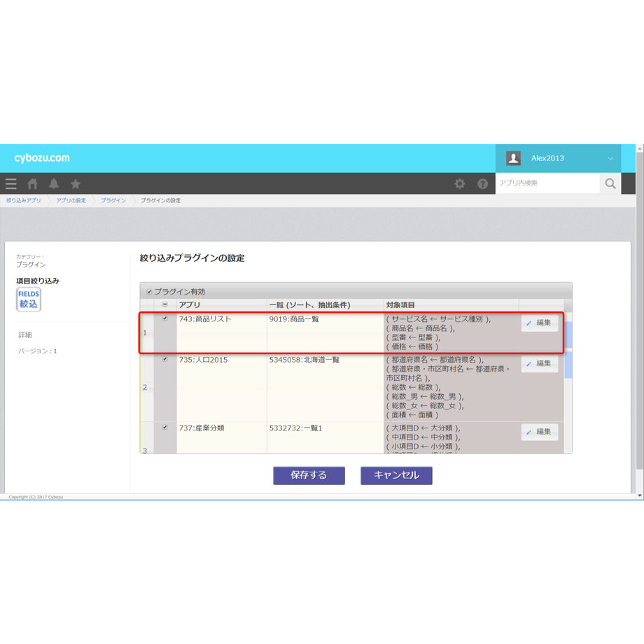The height and width of the screenshot is (644, 644).
Task: Click the バージョン：1 text
Action: (37, 351)
